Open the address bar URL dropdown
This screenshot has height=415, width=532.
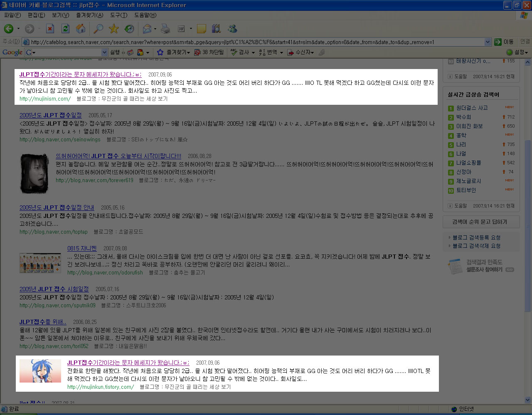(x=488, y=42)
